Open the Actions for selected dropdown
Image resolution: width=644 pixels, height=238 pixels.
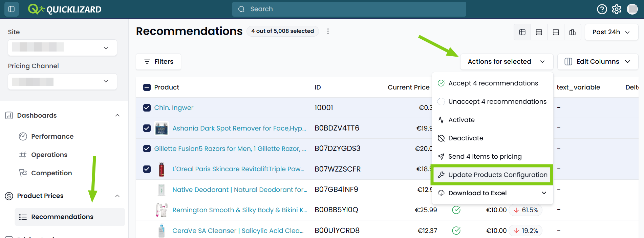pyautogui.click(x=506, y=62)
